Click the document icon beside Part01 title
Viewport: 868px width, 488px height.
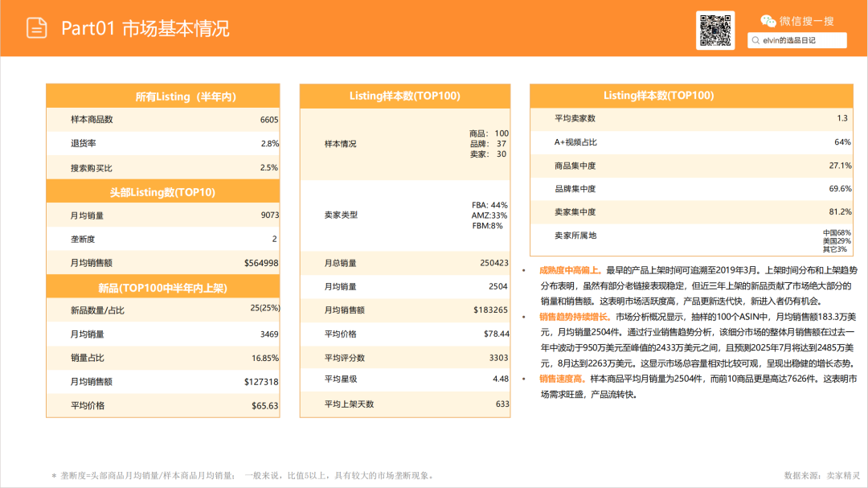[37, 28]
